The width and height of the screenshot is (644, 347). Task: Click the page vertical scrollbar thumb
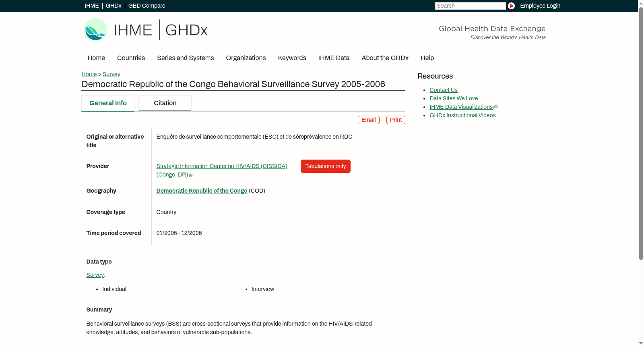pyautogui.click(x=641, y=133)
